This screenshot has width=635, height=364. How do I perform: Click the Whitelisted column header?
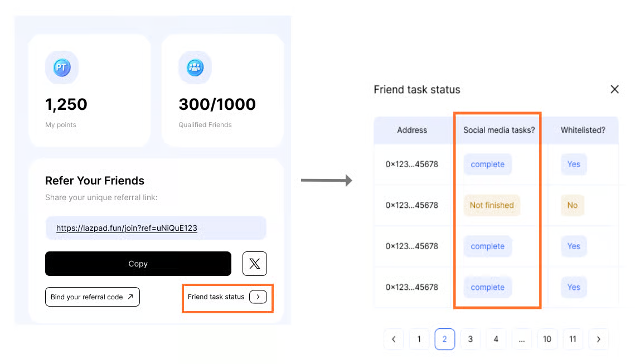pos(583,130)
